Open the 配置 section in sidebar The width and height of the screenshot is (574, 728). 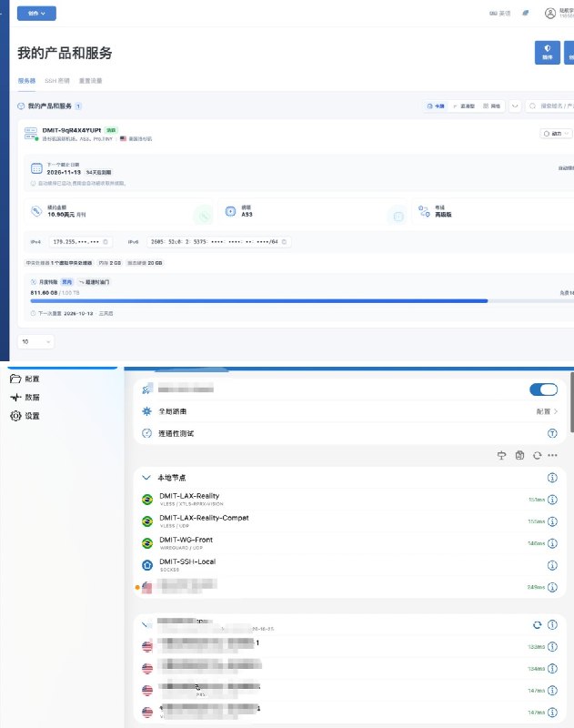click(x=25, y=379)
